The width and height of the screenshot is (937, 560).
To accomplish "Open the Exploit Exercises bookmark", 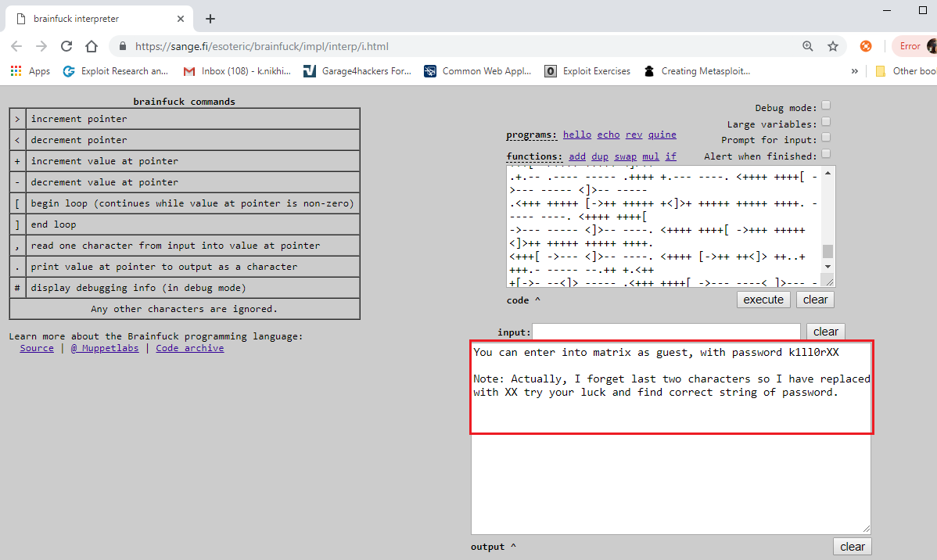I will (588, 71).
